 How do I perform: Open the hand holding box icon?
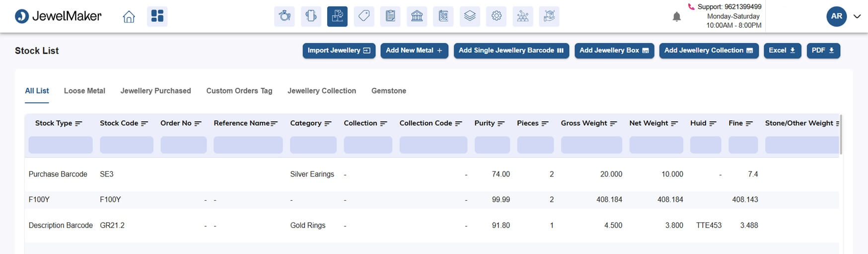(549, 16)
